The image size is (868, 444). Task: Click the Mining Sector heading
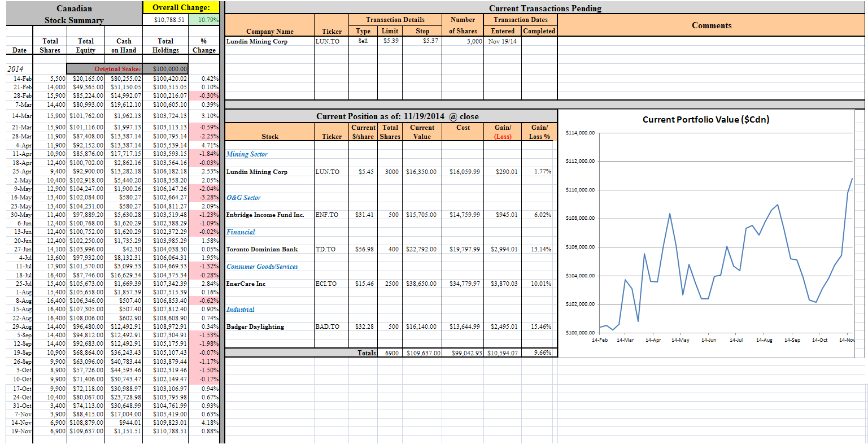[247, 154]
